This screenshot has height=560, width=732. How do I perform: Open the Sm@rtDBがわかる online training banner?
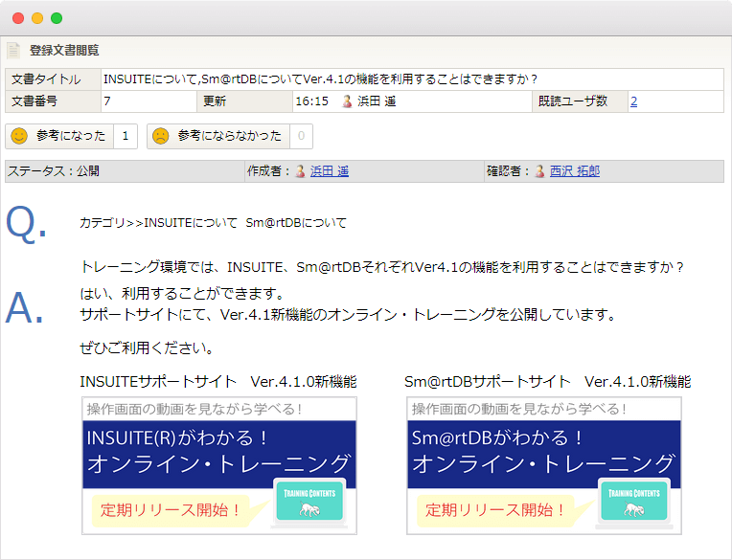(544, 465)
